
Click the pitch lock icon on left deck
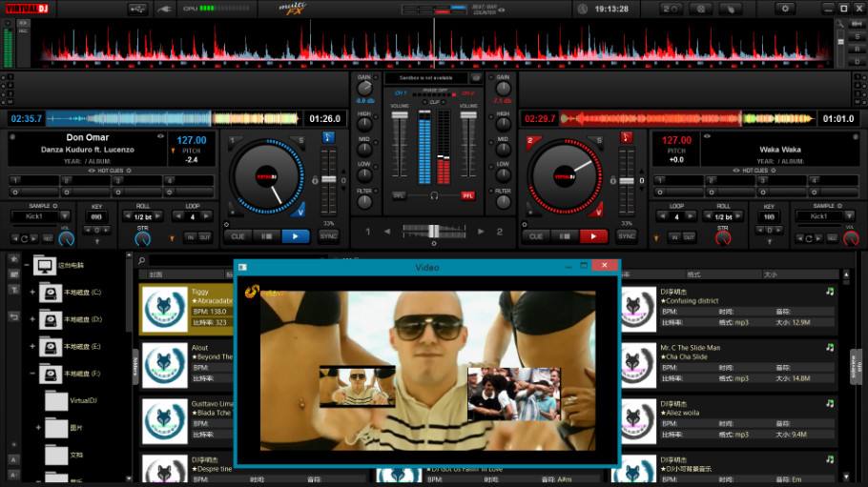(315, 180)
